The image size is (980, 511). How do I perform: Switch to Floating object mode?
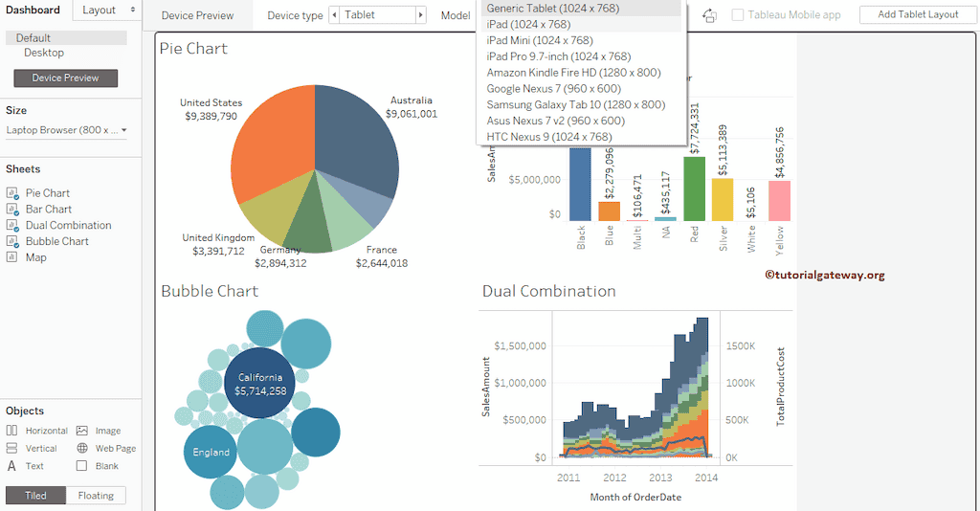[x=96, y=496]
